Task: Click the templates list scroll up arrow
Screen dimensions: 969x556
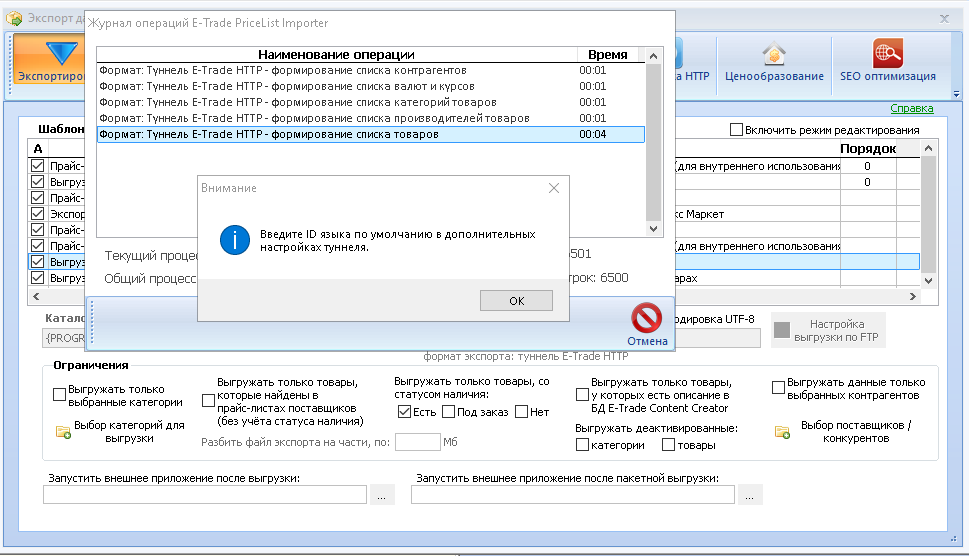Action: click(x=928, y=148)
